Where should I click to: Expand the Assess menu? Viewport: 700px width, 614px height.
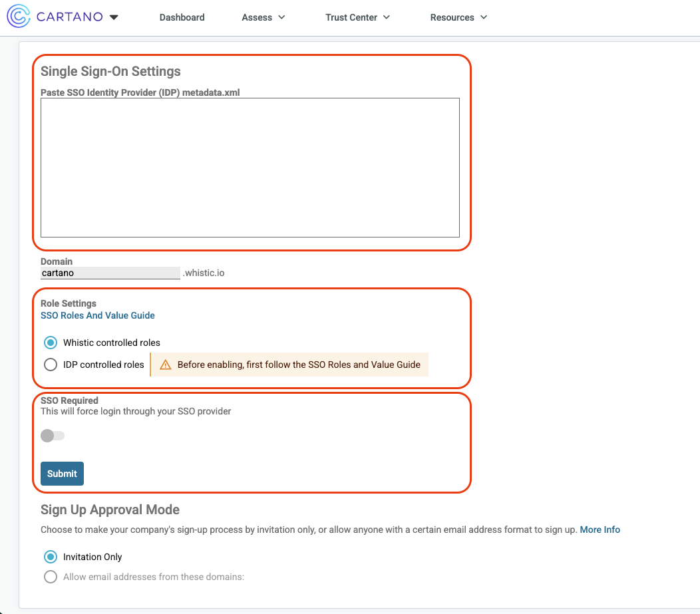click(263, 17)
